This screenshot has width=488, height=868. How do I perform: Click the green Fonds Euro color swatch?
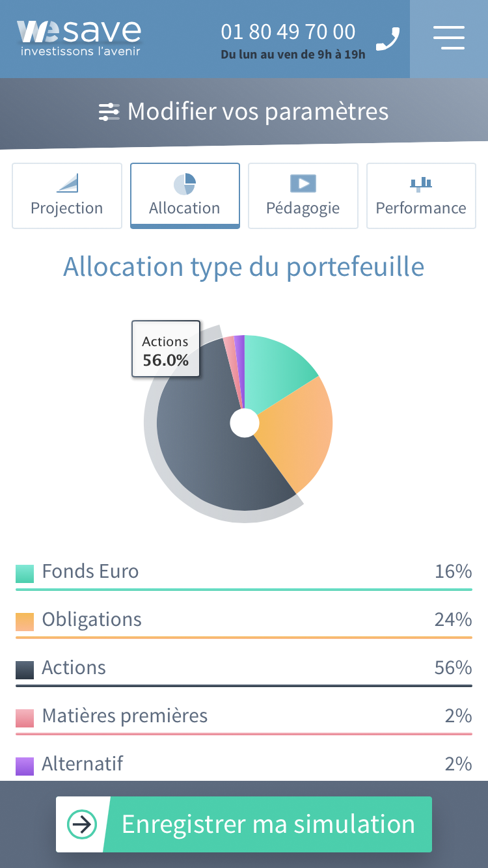(x=25, y=574)
